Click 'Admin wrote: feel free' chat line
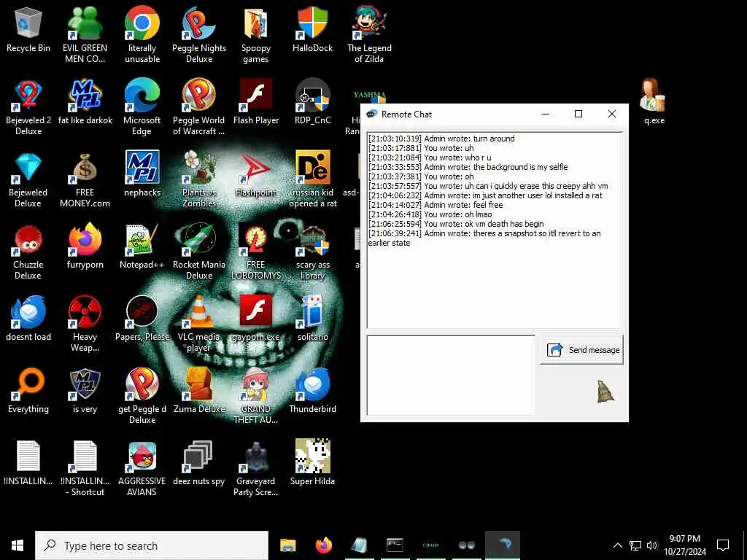This screenshot has height=560, width=747. click(x=436, y=205)
